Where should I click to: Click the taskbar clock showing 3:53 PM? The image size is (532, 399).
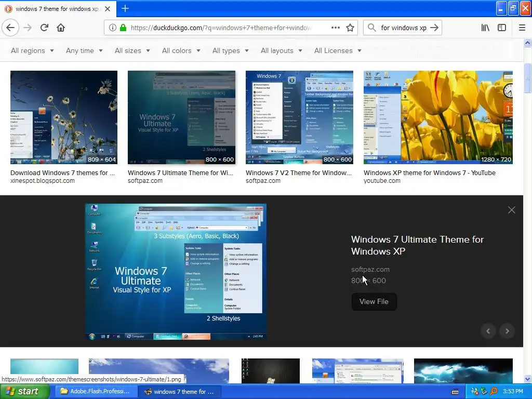click(x=513, y=391)
